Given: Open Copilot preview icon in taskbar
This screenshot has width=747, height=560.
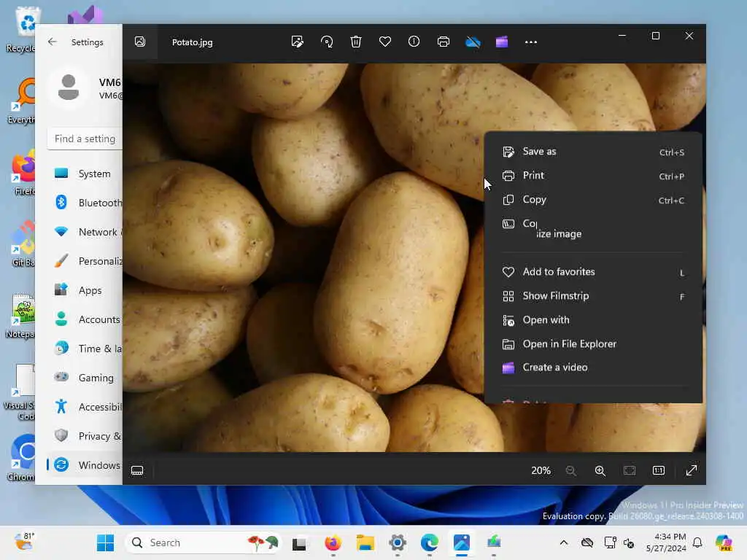Looking at the screenshot, I should coord(724,542).
